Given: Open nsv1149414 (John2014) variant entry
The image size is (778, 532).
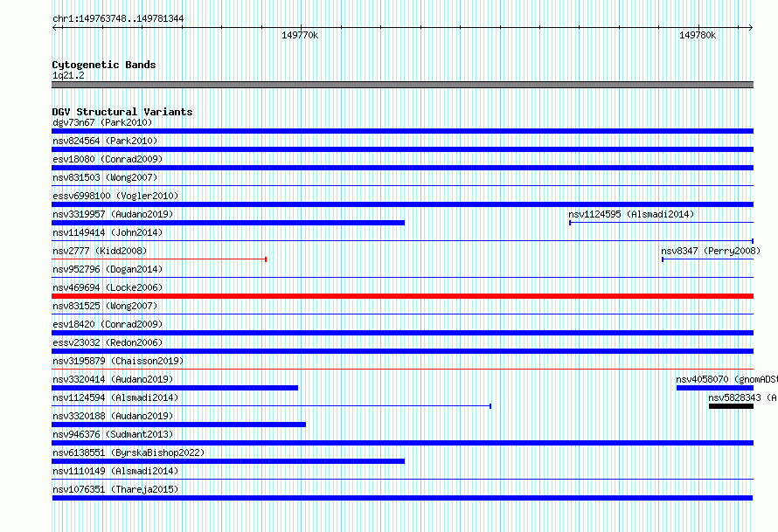Looking at the screenshot, I should pos(108,232).
